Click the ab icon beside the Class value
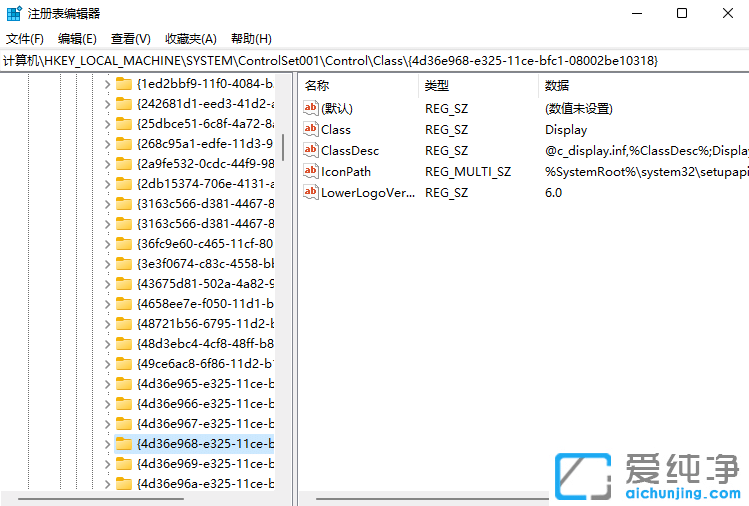Image resolution: width=749 pixels, height=506 pixels. (310, 129)
